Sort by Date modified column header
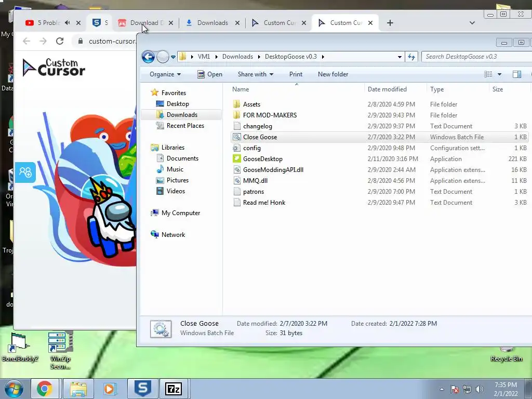Image resolution: width=532 pixels, height=399 pixels. point(387,89)
